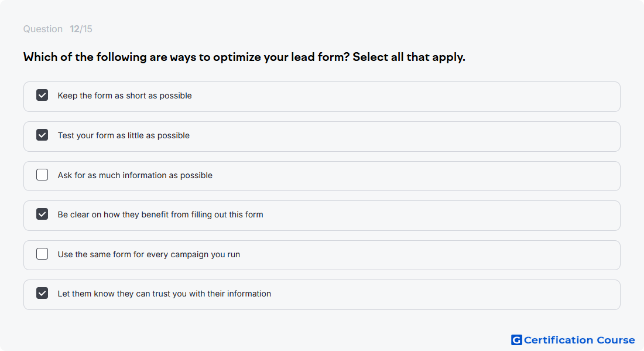Click the 12/15 question counter
644x351 pixels.
point(81,29)
